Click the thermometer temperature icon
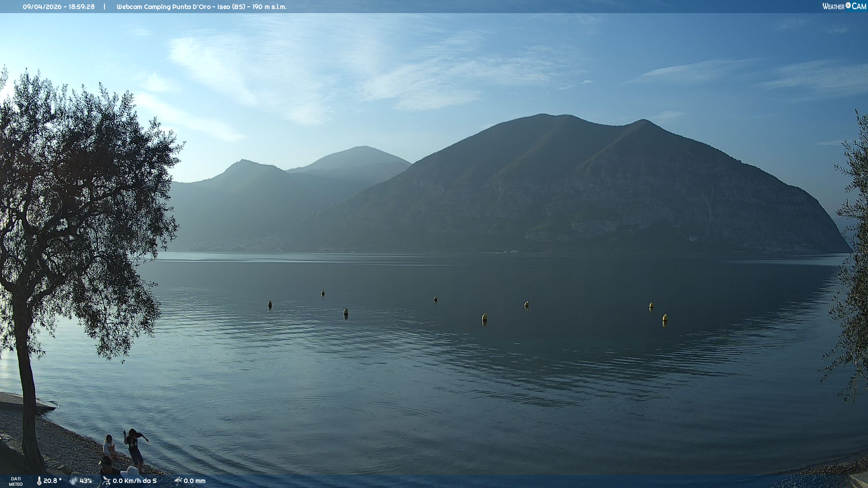 pyautogui.click(x=39, y=481)
